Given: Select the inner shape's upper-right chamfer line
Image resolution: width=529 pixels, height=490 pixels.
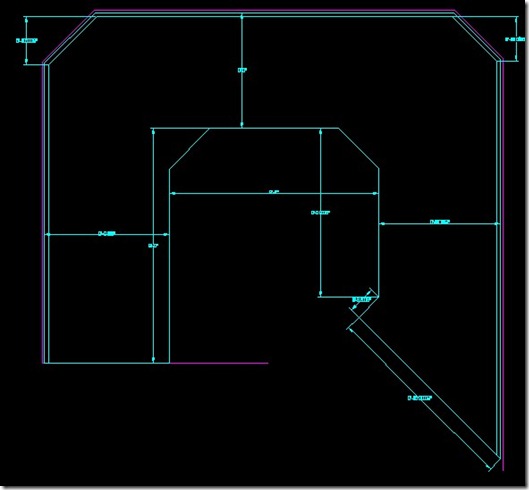Looking at the screenshot, I should click(x=359, y=148).
